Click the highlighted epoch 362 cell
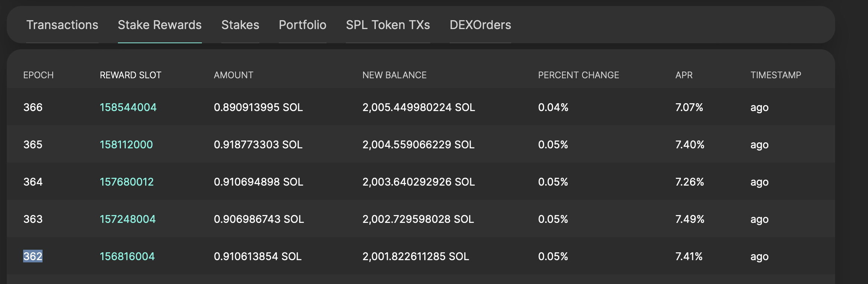This screenshot has height=284, width=868. (x=33, y=256)
